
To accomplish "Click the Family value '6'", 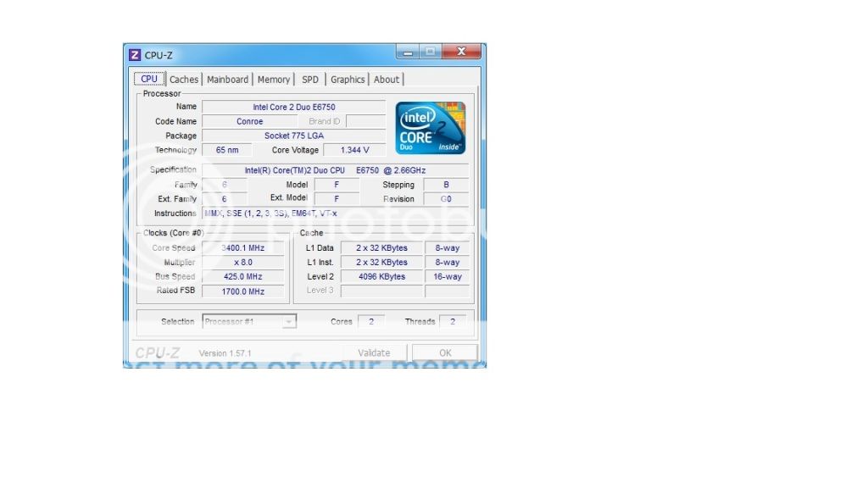I will point(224,185).
